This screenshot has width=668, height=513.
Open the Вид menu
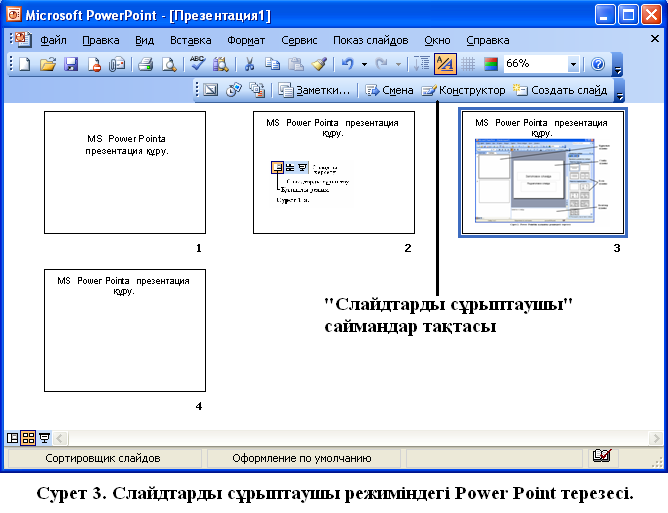[144, 40]
